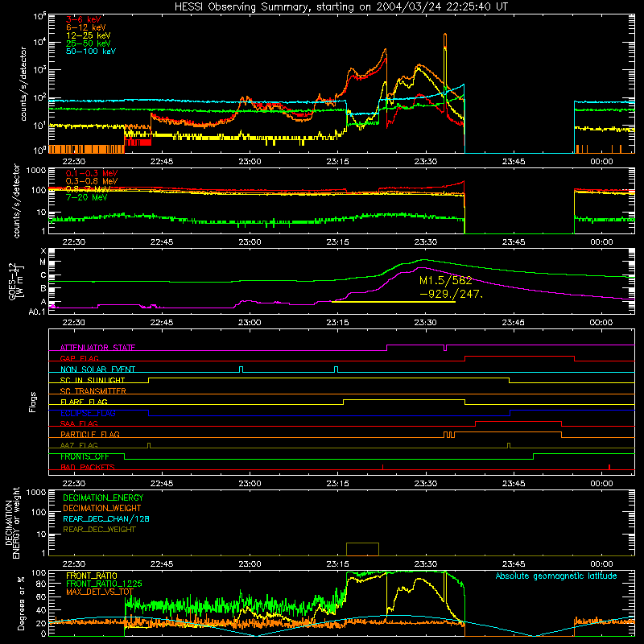Click the GOES-12 axis label

[x=16, y=281]
